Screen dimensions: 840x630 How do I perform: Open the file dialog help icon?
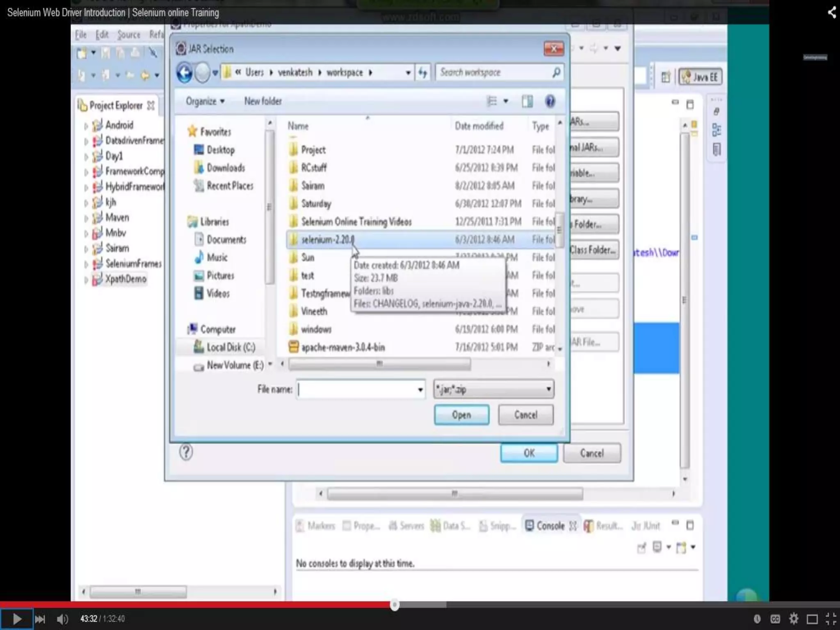pyautogui.click(x=550, y=101)
